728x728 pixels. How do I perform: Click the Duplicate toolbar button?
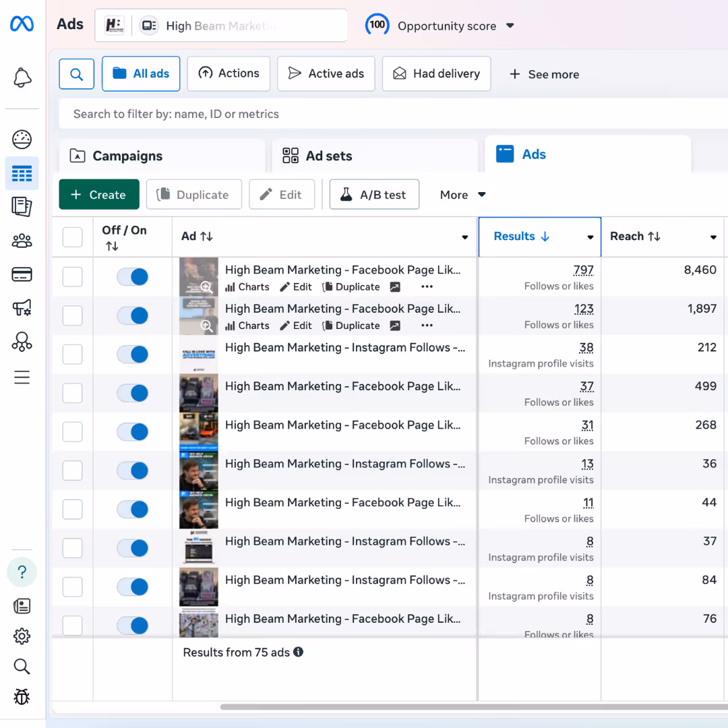click(194, 195)
